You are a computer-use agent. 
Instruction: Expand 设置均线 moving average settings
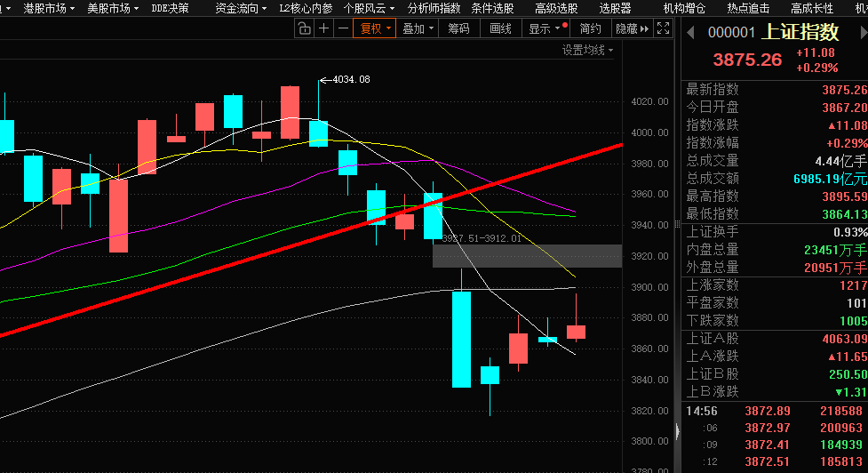coord(587,51)
